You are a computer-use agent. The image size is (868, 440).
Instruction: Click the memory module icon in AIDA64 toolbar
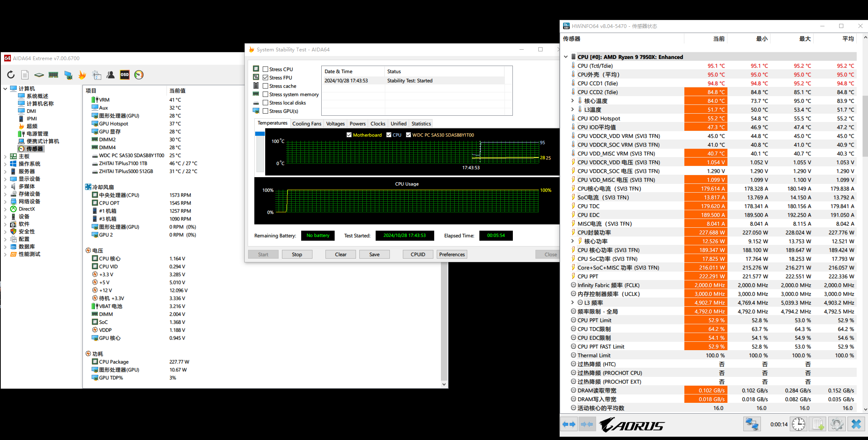coord(54,75)
